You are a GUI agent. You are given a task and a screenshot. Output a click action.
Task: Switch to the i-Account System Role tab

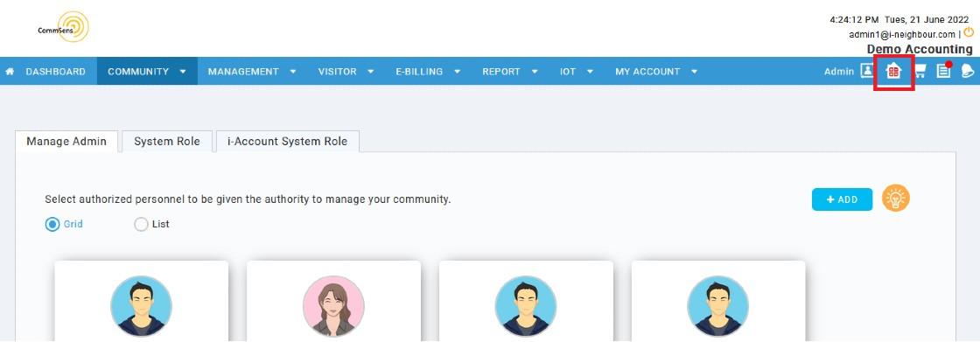288,142
